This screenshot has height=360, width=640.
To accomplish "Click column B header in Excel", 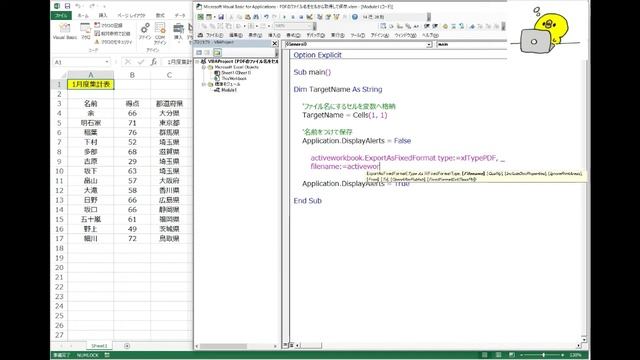I will click(x=132, y=75).
